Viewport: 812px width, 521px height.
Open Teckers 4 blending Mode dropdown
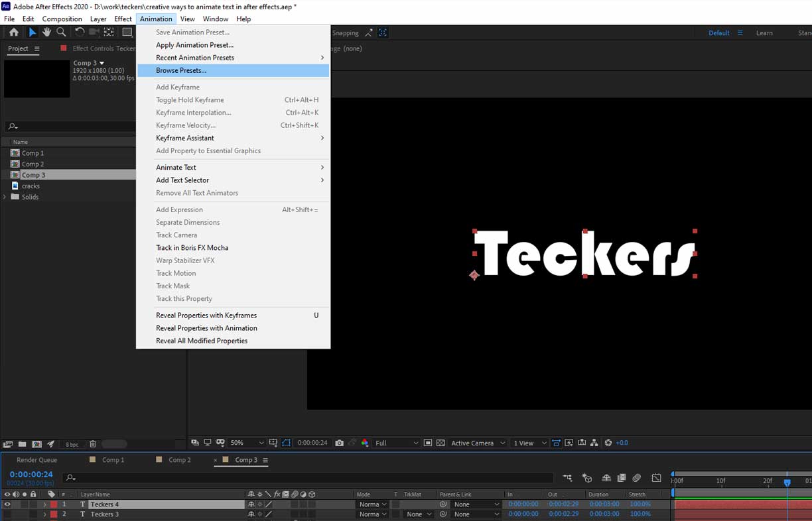(x=372, y=504)
